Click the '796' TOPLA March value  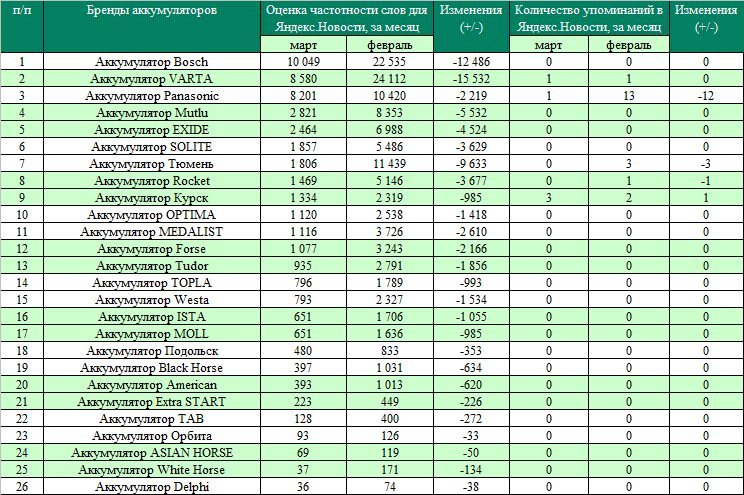point(303,283)
